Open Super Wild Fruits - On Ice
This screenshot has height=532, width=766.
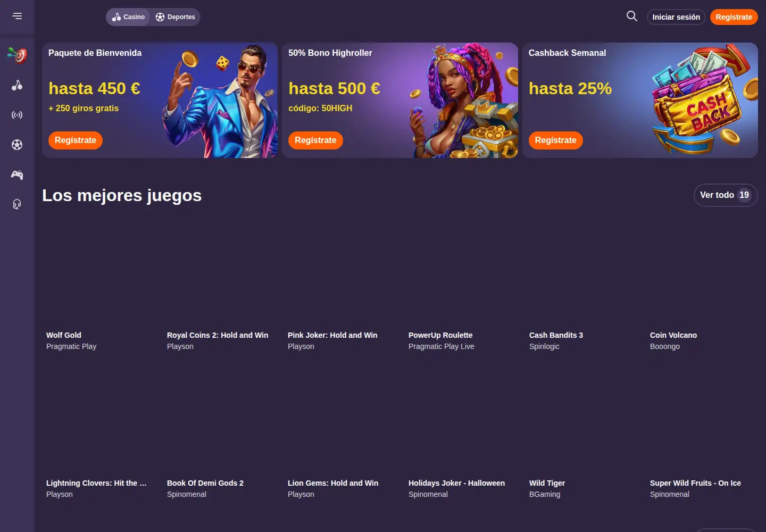[695, 483]
